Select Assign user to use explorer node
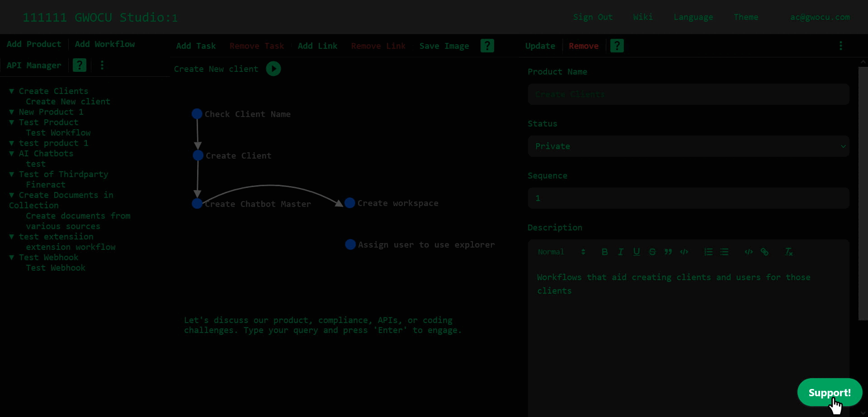The width and height of the screenshot is (868, 417). (350, 244)
